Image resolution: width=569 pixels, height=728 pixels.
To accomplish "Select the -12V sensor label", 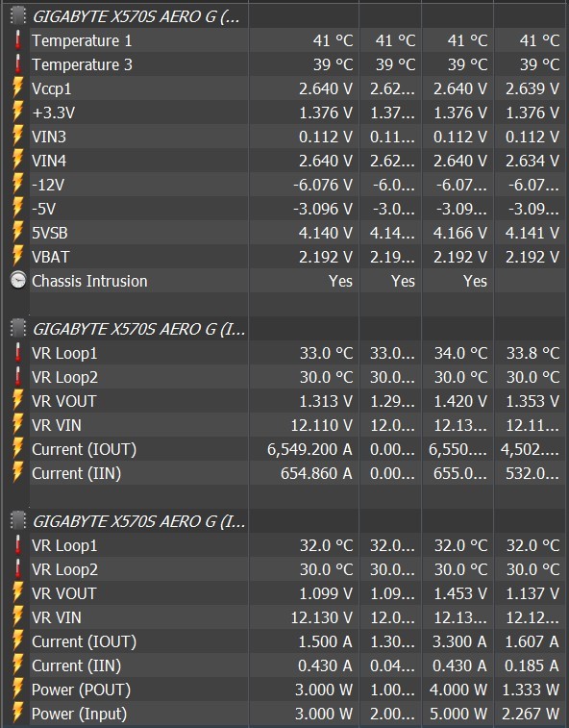I will pyautogui.click(x=48, y=185).
